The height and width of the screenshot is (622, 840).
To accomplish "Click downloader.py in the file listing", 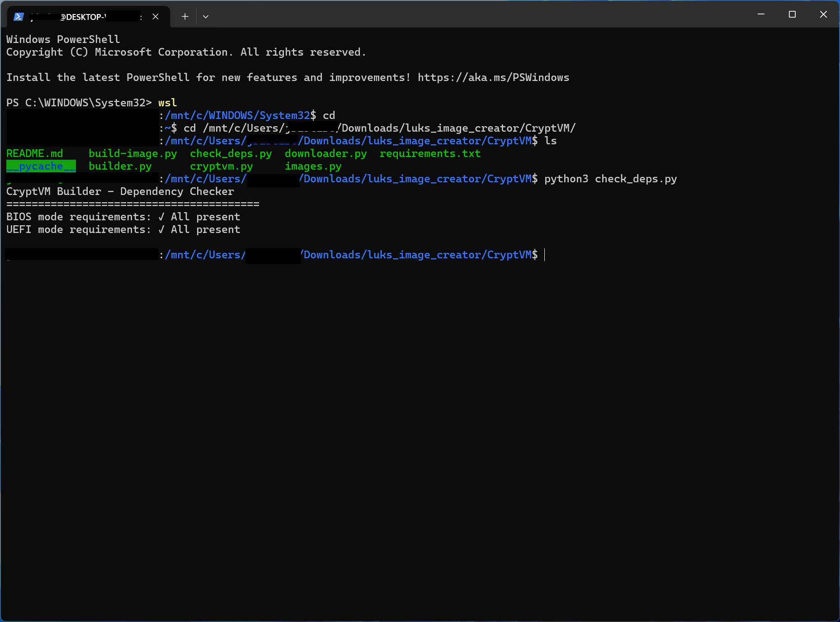I will (x=326, y=153).
